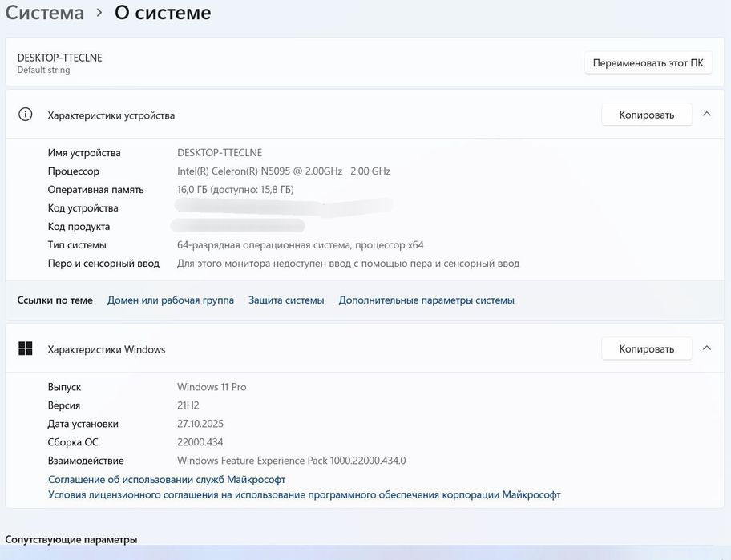Viewport: 731px width, 560px height.
Task: Open Защита системы link
Action: [x=286, y=300]
